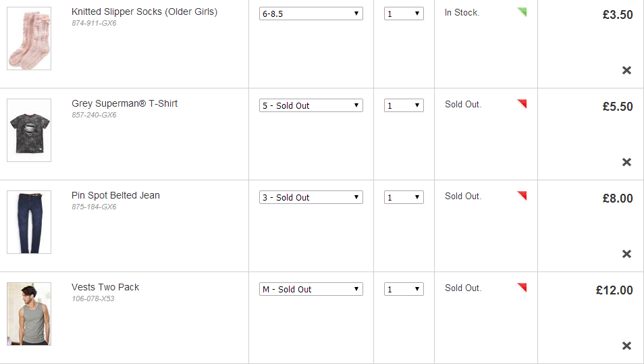Open size dropdown showing 3 - Sold Out
Viewport: 644px width, 364px height.
[x=311, y=197]
